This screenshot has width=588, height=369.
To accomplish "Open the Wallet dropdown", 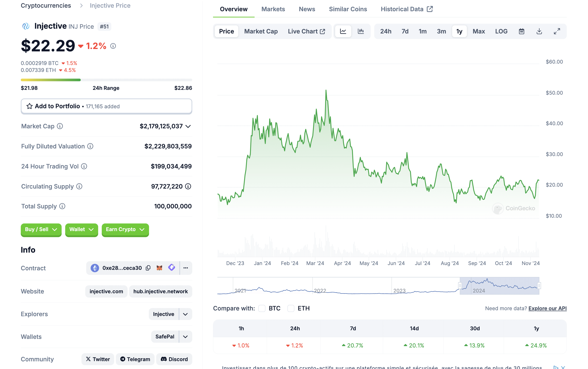I will (x=81, y=229).
